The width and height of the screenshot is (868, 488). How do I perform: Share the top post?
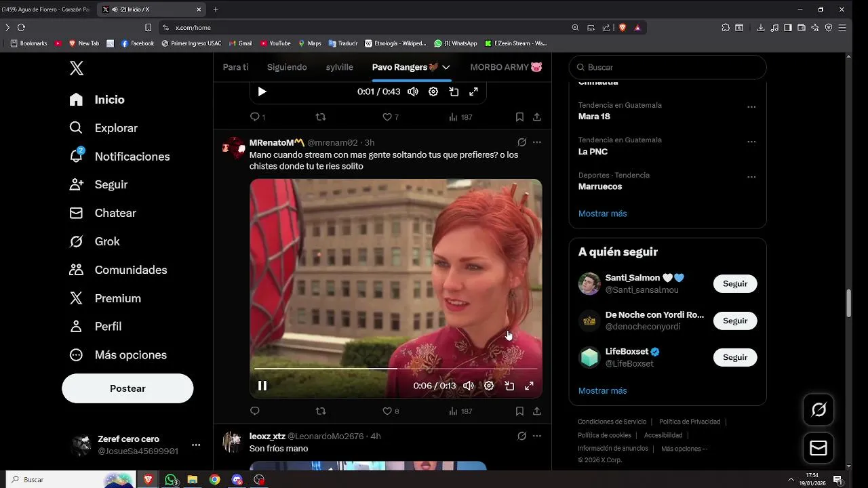click(x=536, y=117)
